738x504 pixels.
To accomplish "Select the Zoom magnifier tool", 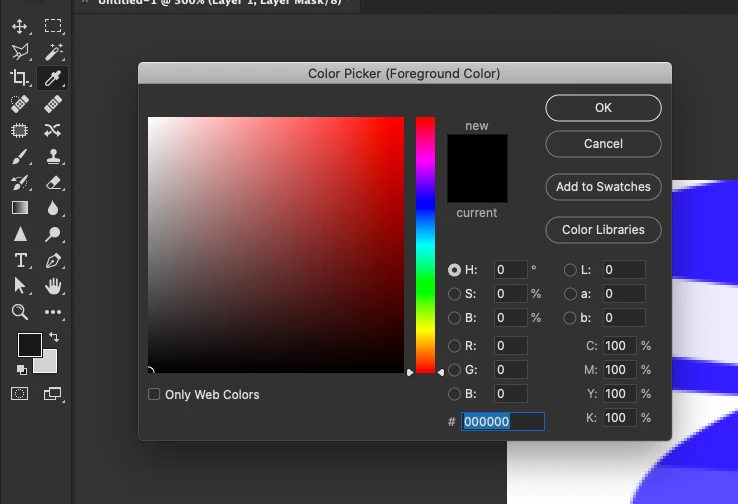I will tap(20, 312).
